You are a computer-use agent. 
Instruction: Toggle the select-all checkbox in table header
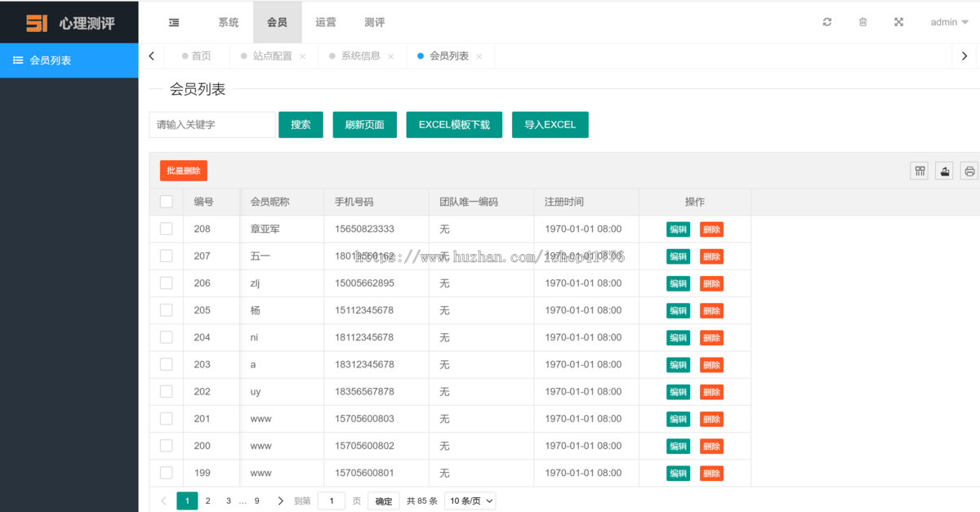tap(167, 202)
